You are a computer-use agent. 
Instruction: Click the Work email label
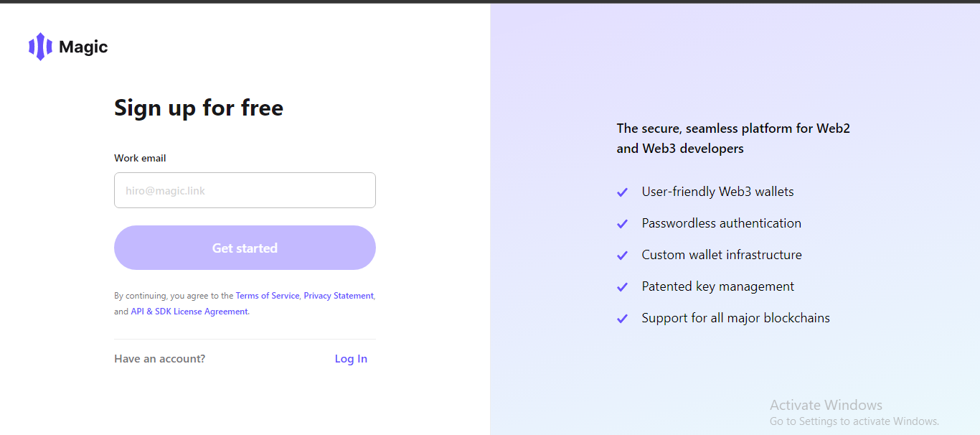point(140,158)
